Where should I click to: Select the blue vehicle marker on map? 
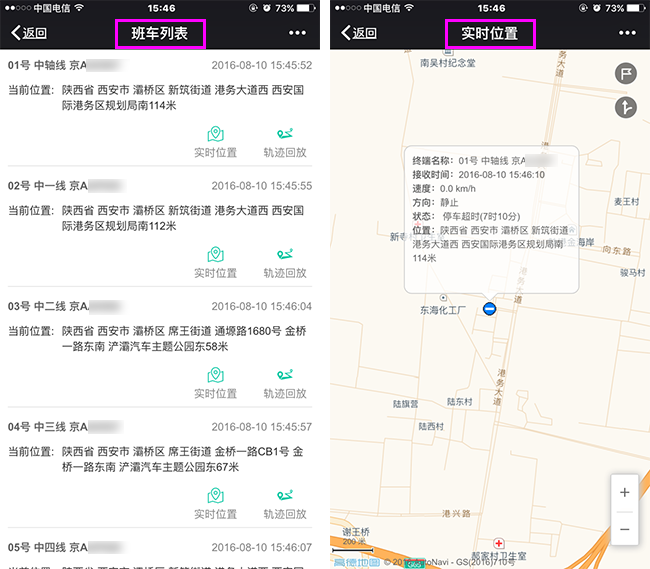coord(489,309)
